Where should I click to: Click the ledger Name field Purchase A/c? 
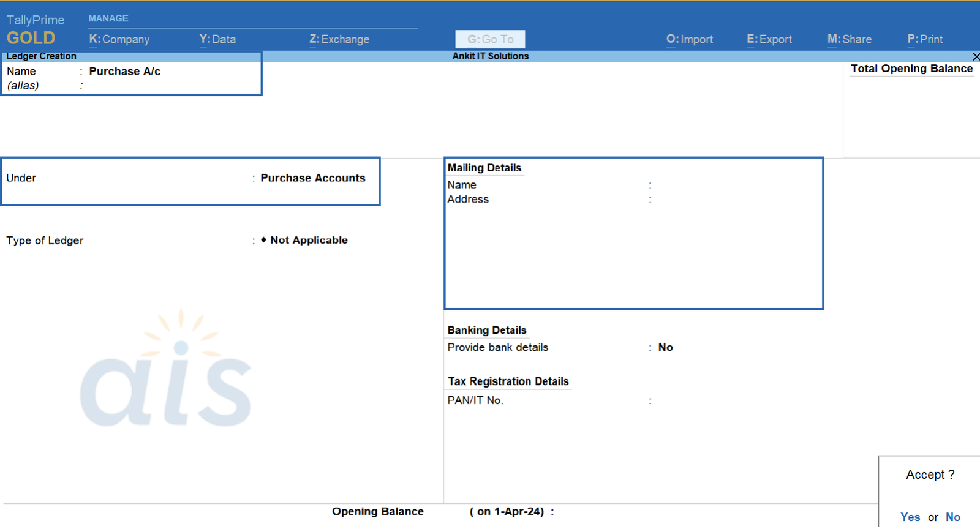125,71
